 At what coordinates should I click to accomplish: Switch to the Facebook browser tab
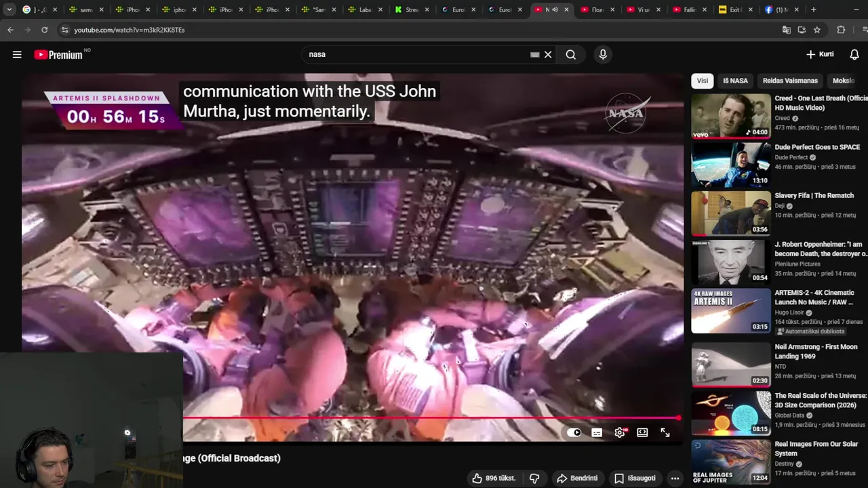781,9
